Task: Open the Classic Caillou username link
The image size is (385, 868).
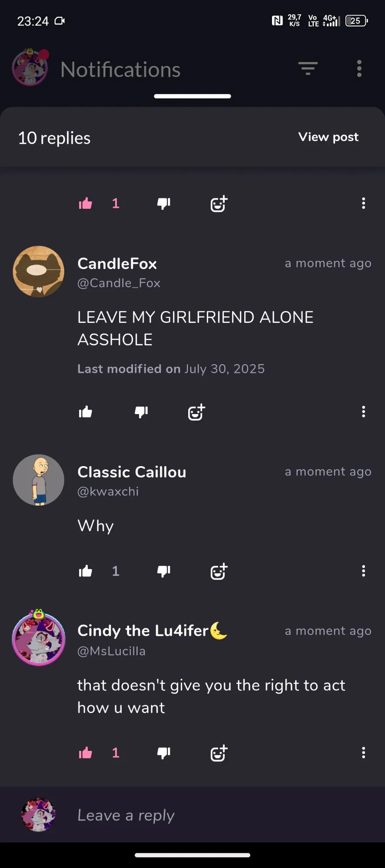Action: (x=132, y=472)
